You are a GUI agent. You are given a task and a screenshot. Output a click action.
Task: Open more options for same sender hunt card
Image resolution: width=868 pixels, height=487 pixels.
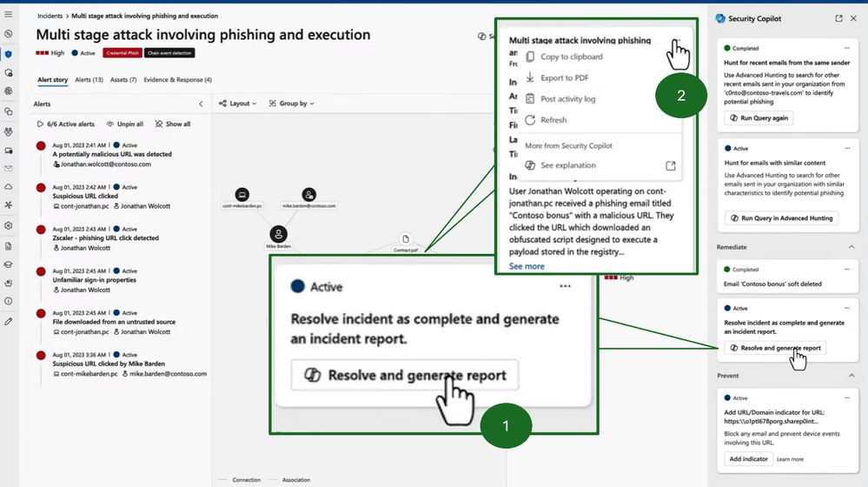(x=847, y=48)
